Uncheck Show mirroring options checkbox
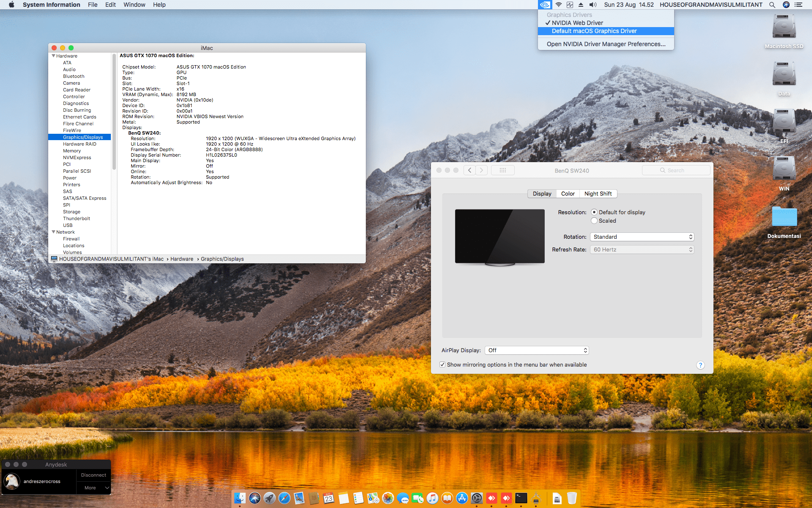Viewport: 812px width, 508px height. (x=442, y=364)
